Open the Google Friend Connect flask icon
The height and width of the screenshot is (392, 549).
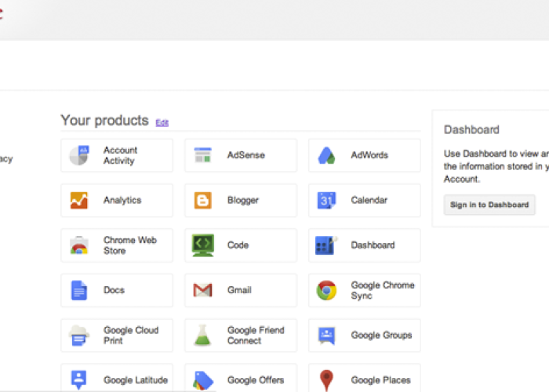[202, 336]
